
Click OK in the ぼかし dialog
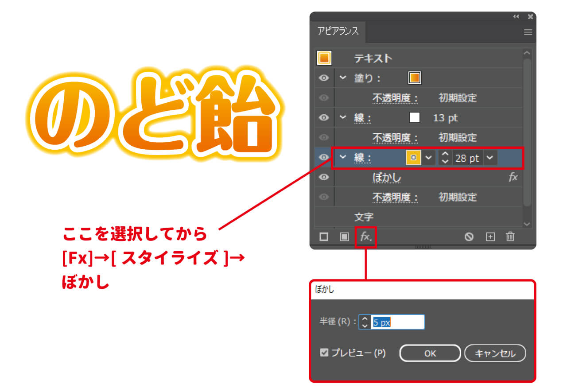[430, 353]
